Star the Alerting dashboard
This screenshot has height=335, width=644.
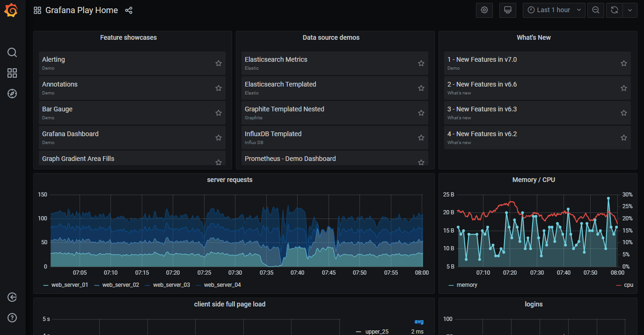click(219, 63)
